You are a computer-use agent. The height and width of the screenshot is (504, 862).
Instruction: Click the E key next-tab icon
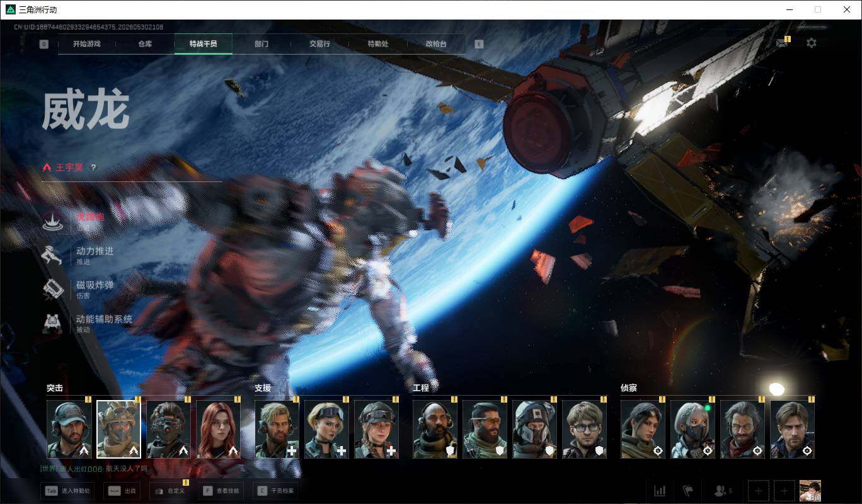click(x=479, y=44)
